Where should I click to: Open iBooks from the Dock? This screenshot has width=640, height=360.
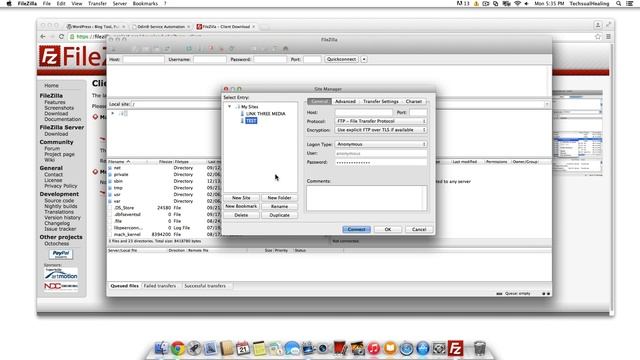pyautogui.click(x=390, y=348)
